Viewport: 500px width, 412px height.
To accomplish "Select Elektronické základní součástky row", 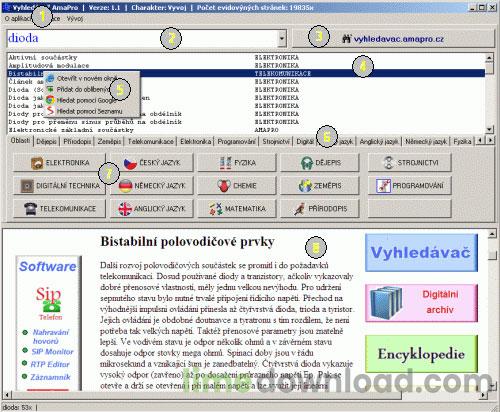I will point(246,130).
